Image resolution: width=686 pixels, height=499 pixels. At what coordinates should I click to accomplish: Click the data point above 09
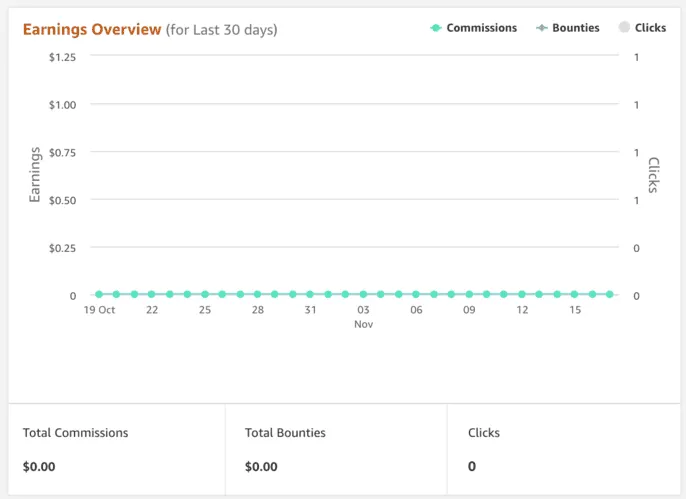pos(469,294)
